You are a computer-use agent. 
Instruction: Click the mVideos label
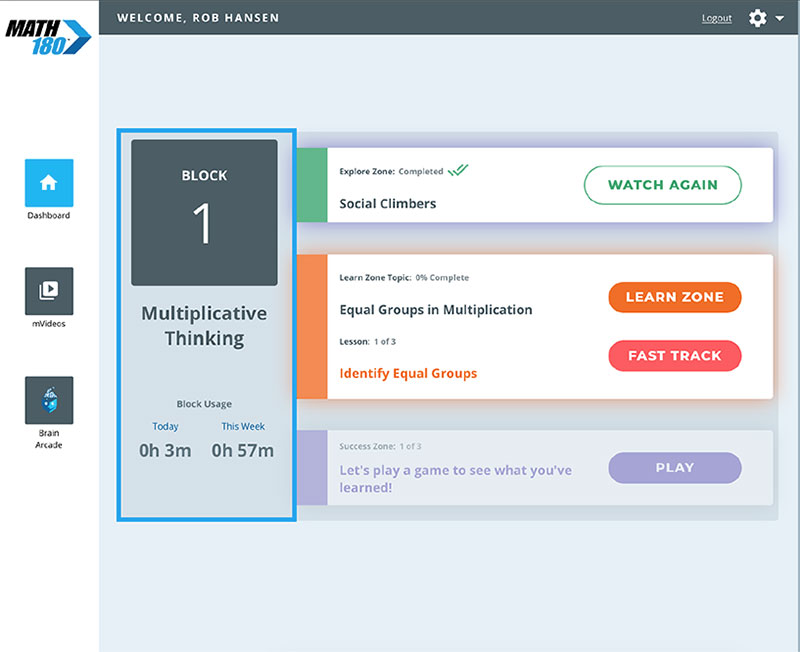[48, 323]
